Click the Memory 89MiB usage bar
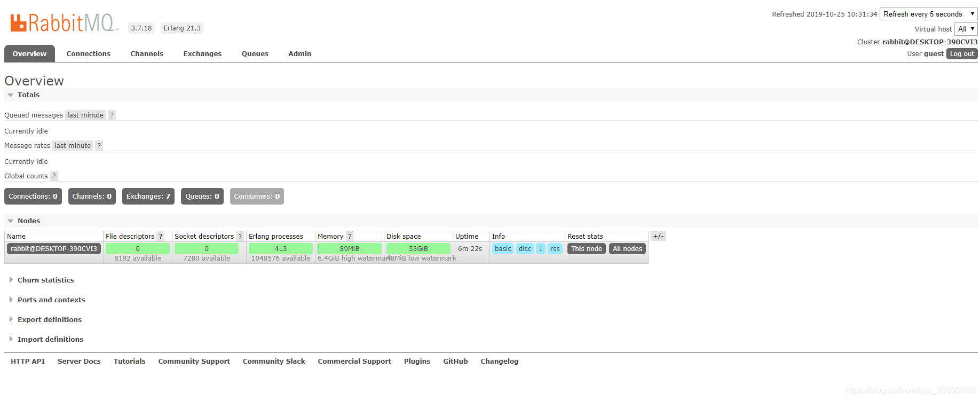This screenshot has width=980, height=400. coord(350,249)
